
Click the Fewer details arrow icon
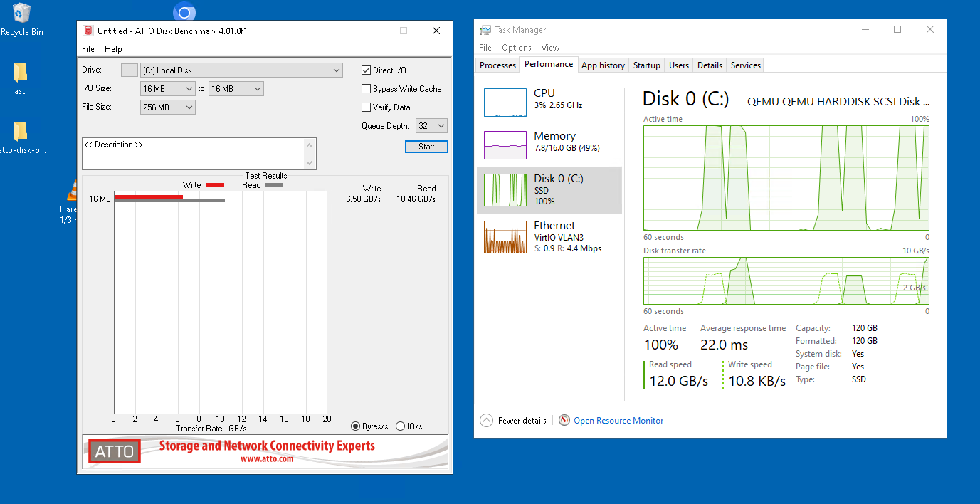[487, 421]
